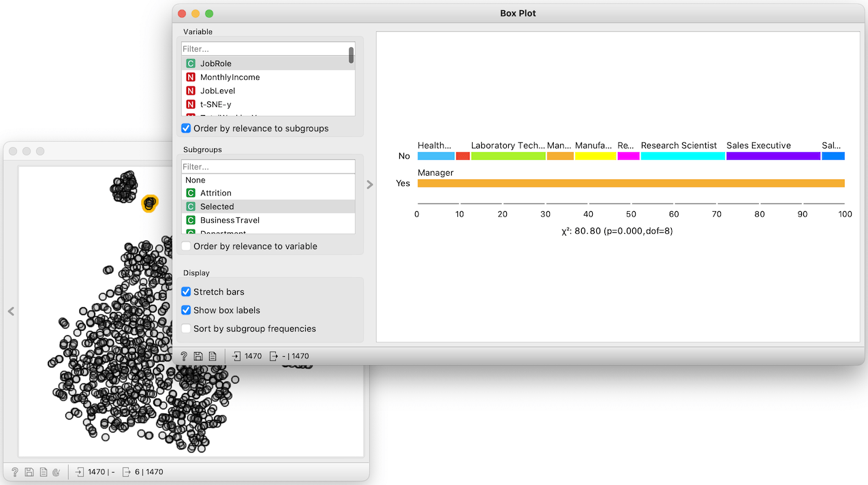Open report icon in Box Plot status bar
The image size is (868, 485).
click(x=213, y=356)
